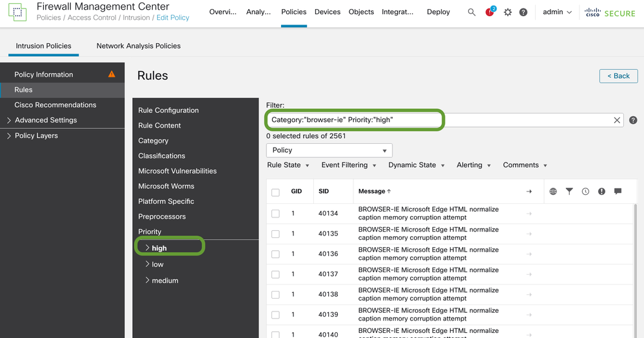Viewport: 644px width, 338px height.
Task: Toggle the select-all rules checkbox in header
Action: point(276,192)
